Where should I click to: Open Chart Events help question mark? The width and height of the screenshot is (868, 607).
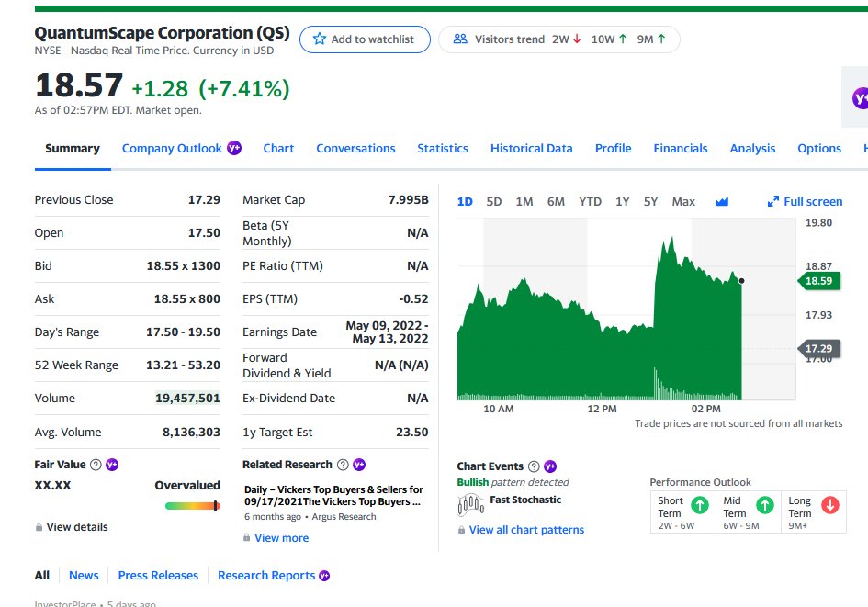[x=534, y=466]
